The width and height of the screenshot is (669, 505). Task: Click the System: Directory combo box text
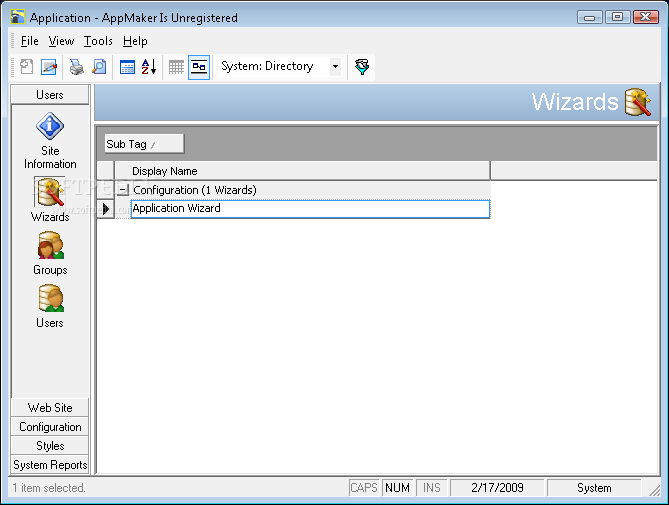pyautogui.click(x=267, y=66)
